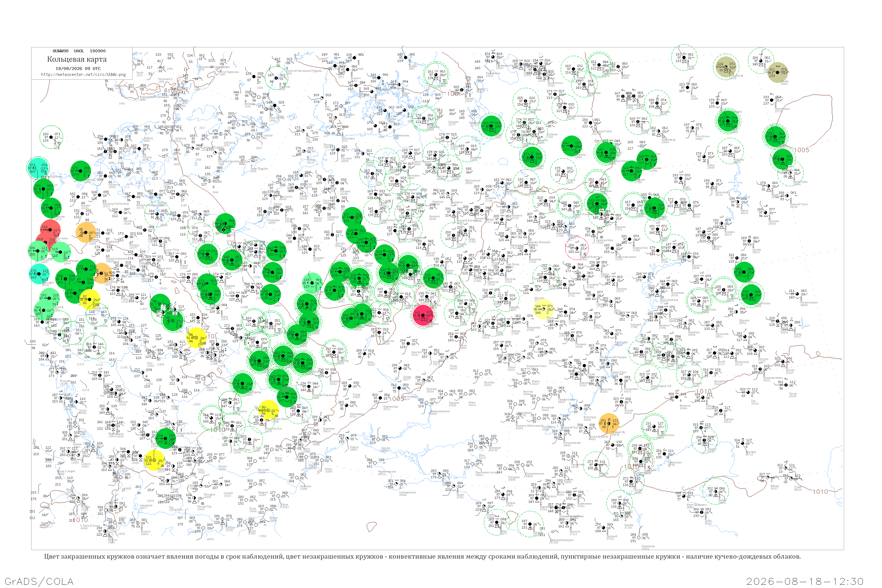Click the orange station circle at Brocken

[x=86, y=233]
